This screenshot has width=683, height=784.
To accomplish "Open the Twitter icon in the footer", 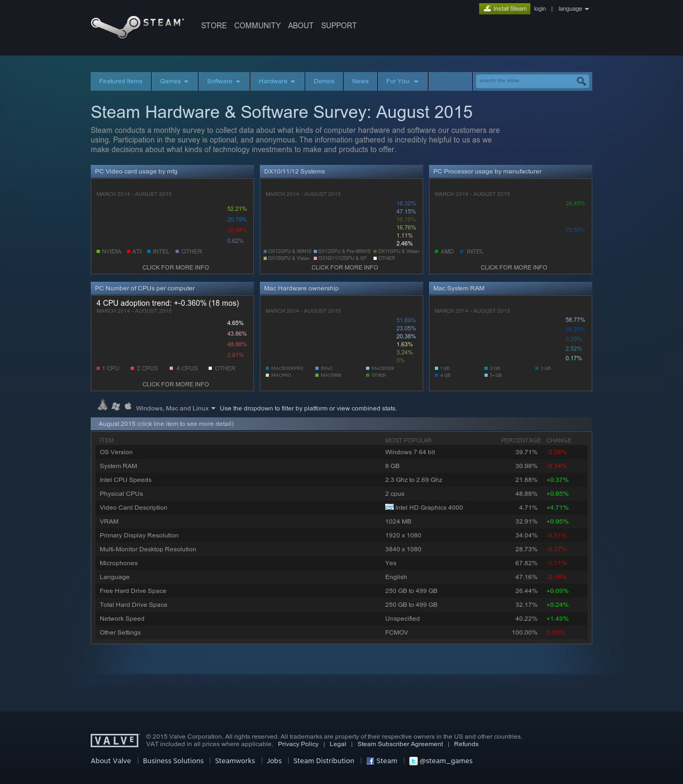I will 413,761.
